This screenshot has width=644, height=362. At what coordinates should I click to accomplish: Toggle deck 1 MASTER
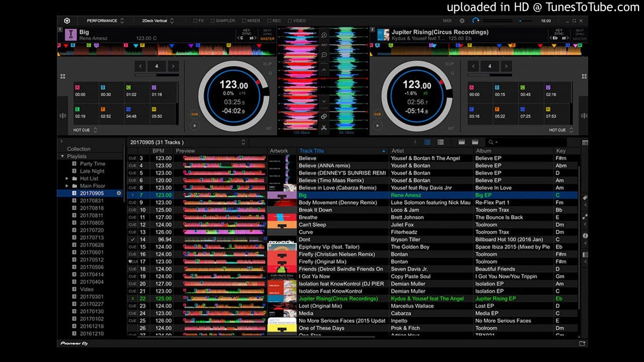point(268,38)
